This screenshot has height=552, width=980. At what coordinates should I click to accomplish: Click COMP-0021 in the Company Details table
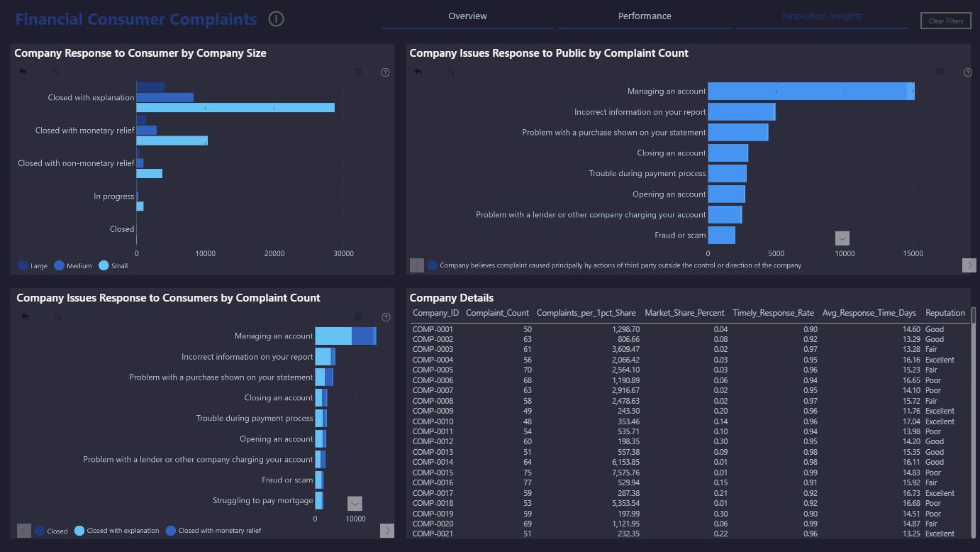click(x=433, y=534)
